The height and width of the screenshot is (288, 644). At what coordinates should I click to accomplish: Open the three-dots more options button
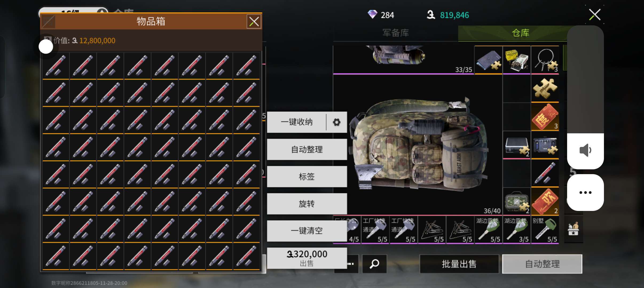tap(585, 192)
